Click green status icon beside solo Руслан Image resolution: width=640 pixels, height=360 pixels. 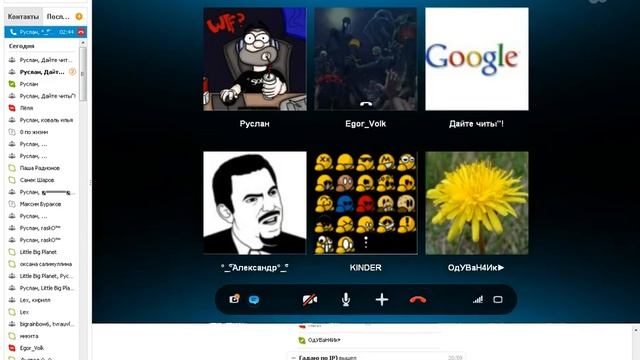tap(12, 84)
